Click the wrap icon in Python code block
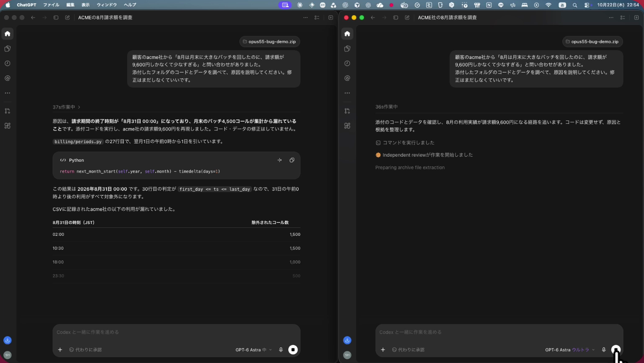644x363 pixels. point(279,160)
